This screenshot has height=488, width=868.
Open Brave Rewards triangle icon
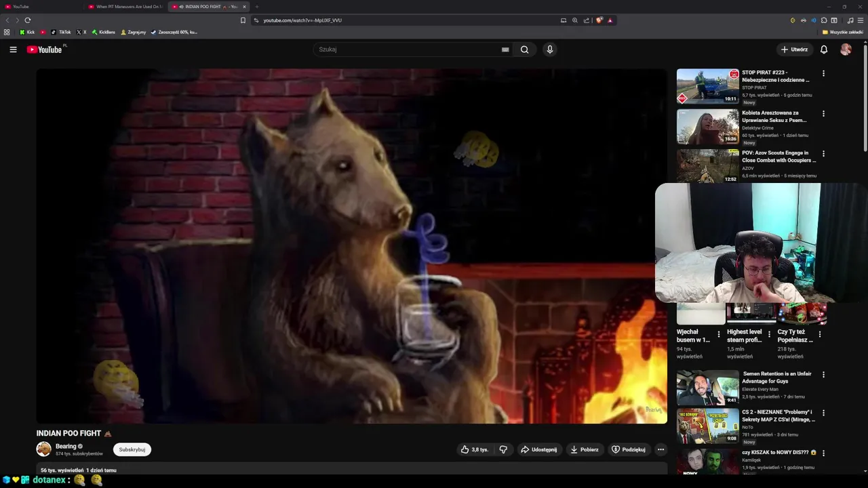click(x=610, y=20)
